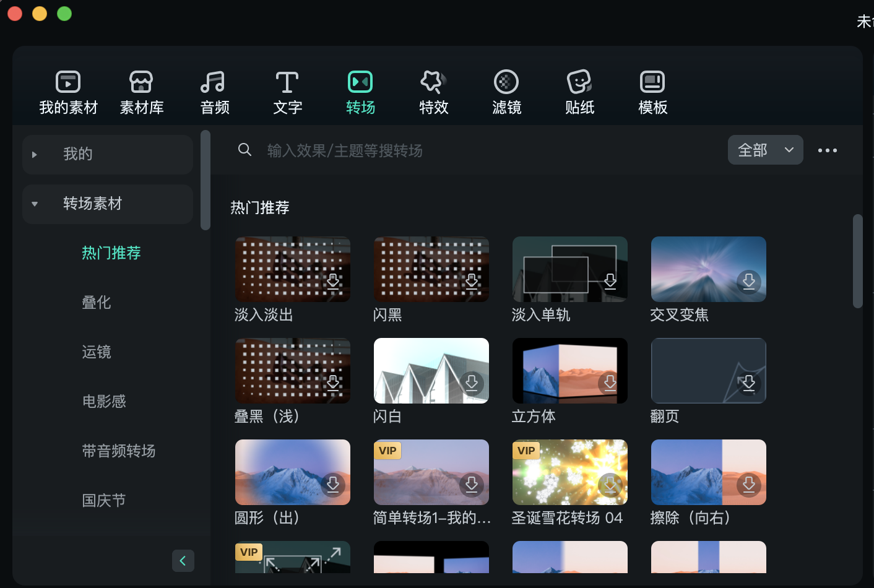Image resolution: width=874 pixels, height=588 pixels.
Task: Switch to the 文字 (Text) panel
Action: click(287, 92)
